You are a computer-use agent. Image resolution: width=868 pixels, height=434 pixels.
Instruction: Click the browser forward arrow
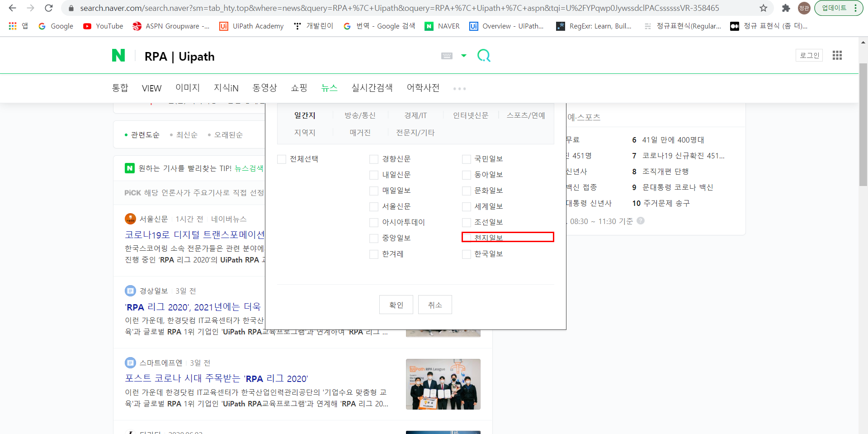30,8
